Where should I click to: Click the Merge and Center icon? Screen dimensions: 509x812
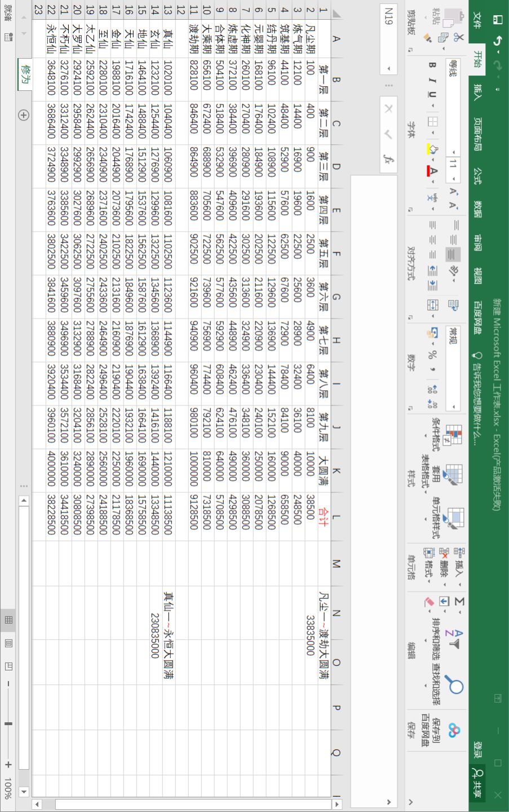coord(432,305)
